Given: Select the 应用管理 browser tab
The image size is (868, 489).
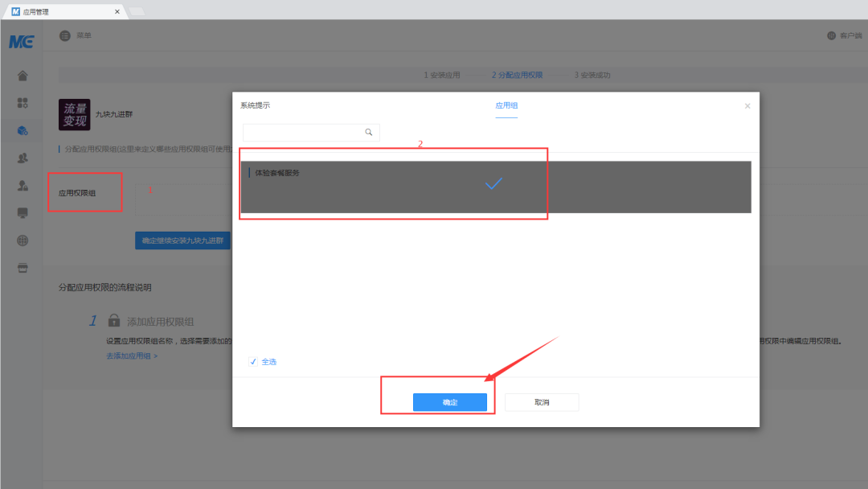Looking at the screenshot, I should click(64, 11).
